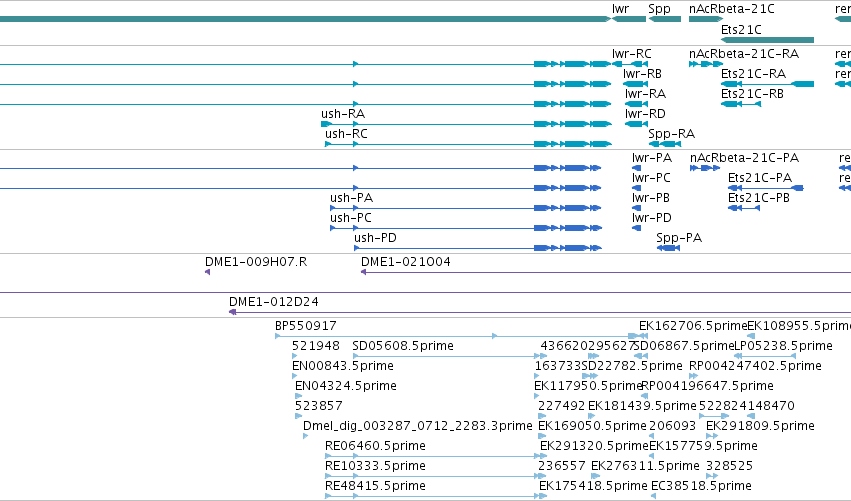Select clone DME1-021O04 label
Screen dimensions: 851x501
(406, 262)
